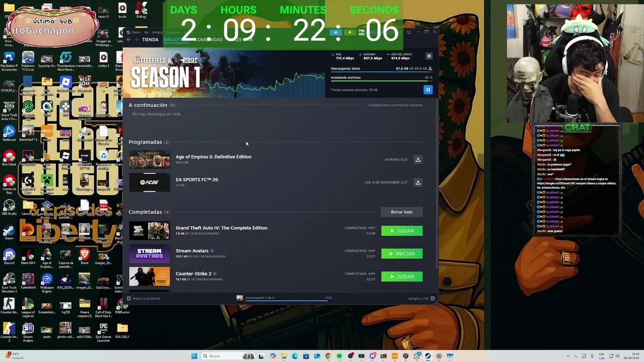Open the Amigos menu
Screen dimensions: 644x362
pos(157,32)
